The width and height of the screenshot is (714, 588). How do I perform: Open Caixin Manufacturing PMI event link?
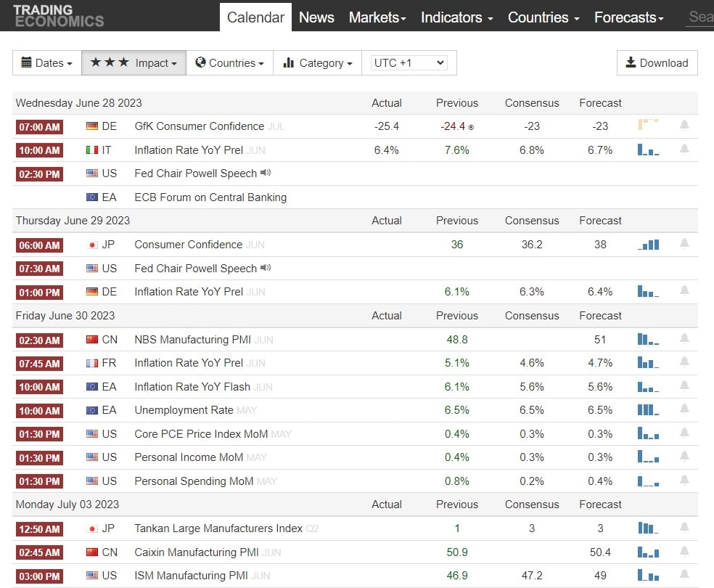tap(196, 552)
